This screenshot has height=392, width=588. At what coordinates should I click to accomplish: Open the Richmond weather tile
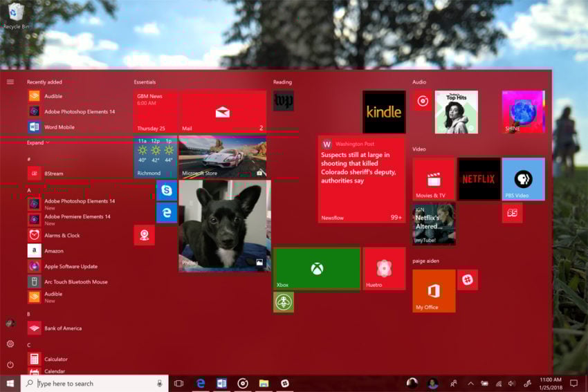point(155,157)
